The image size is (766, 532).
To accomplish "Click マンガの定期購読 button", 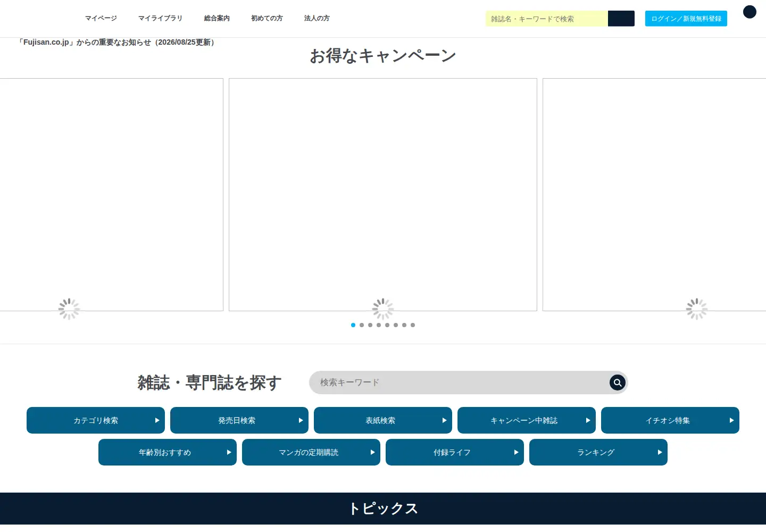I will click(311, 452).
